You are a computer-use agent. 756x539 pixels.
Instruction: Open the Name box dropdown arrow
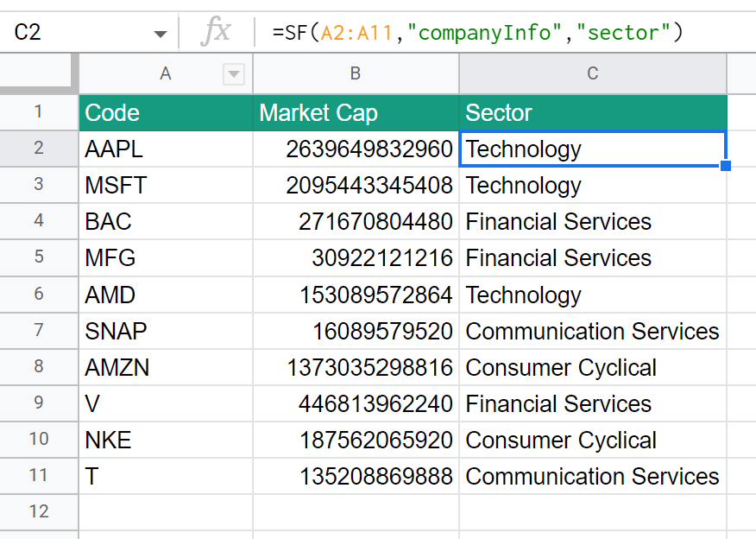tap(160, 34)
